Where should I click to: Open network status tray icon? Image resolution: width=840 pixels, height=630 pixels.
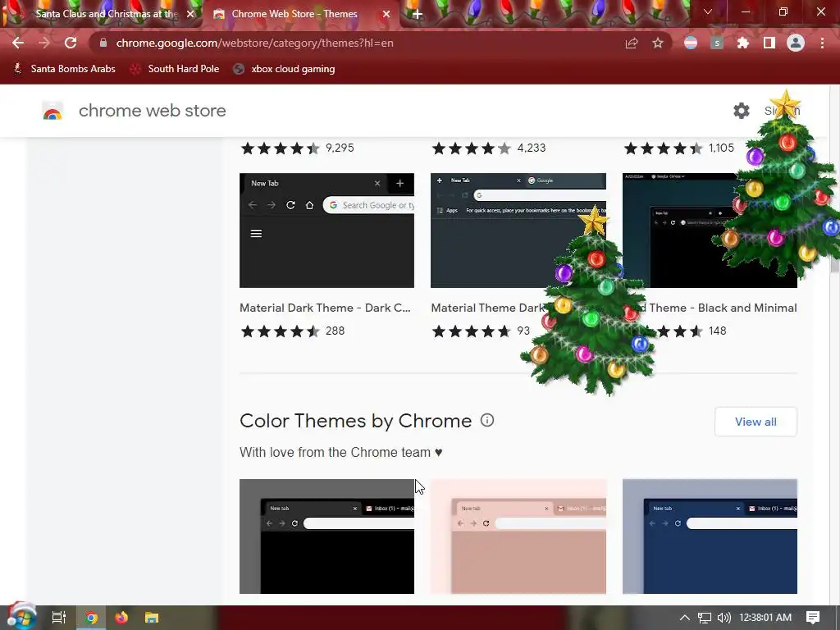pyautogui.click(x=705, y=618)
